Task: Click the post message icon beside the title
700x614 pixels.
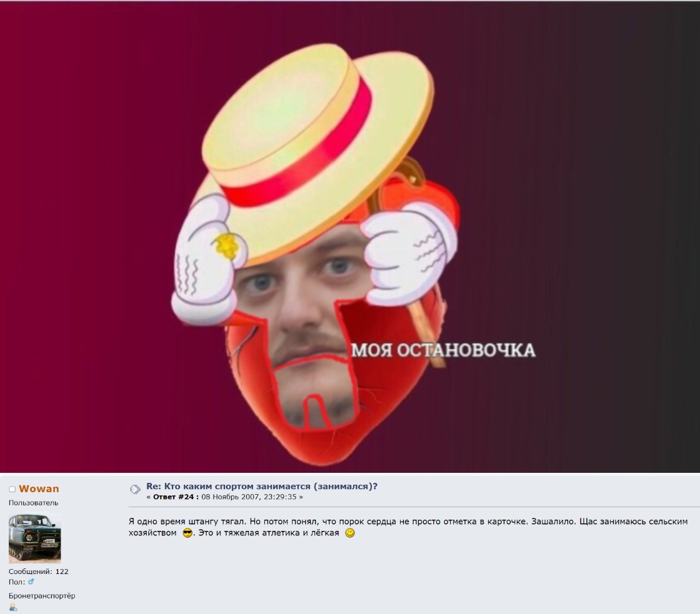Action: (135, 490)
